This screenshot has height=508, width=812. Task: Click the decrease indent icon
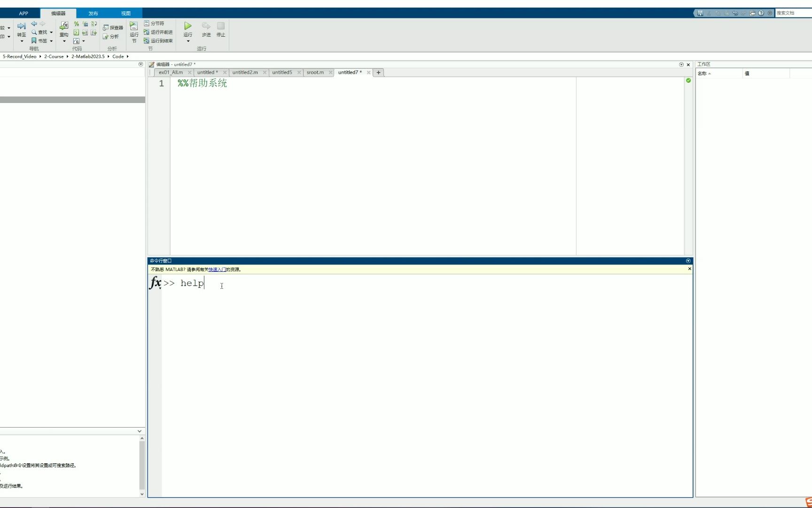(x=94, y=32)
